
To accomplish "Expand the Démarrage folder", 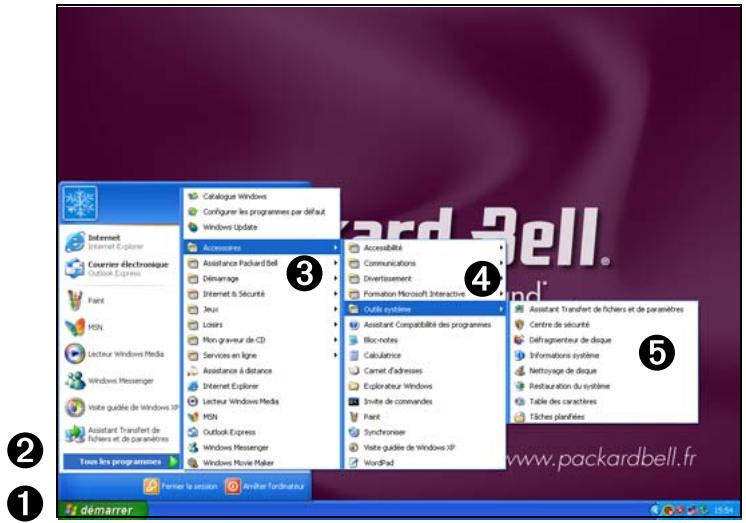I will coord(262,278).
